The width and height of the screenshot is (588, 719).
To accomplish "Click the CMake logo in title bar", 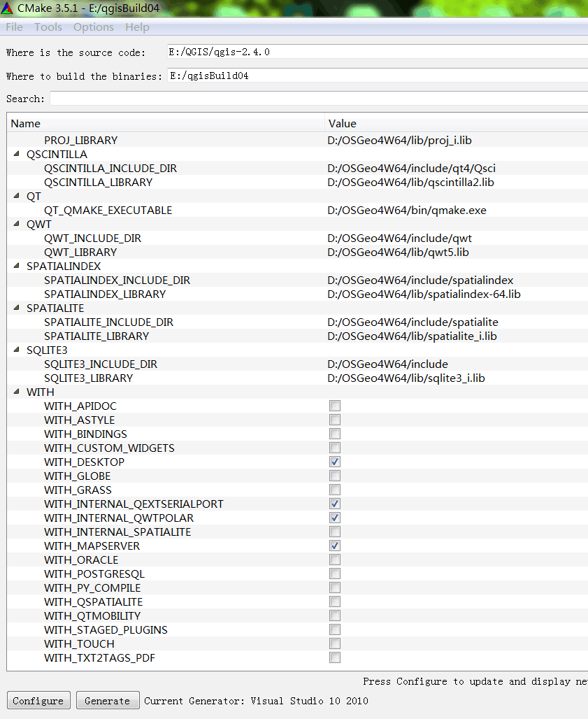I will click(x=7, y=8).
